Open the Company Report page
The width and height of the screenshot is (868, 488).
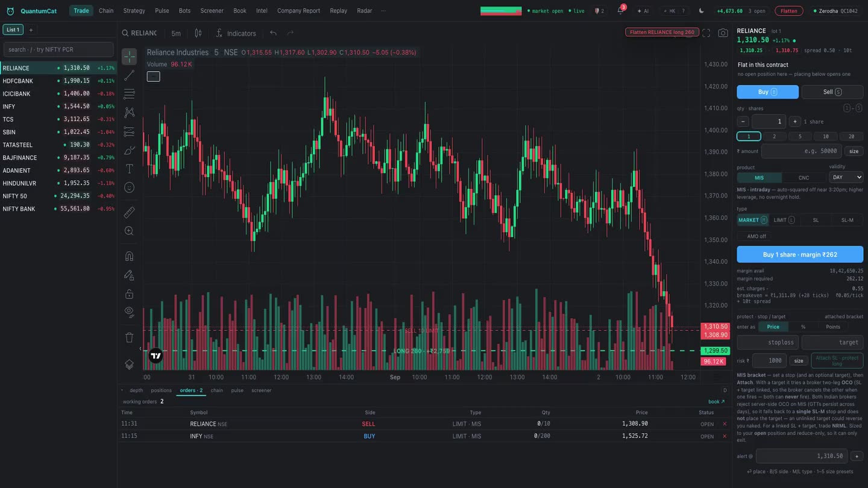tap(298, 11)
